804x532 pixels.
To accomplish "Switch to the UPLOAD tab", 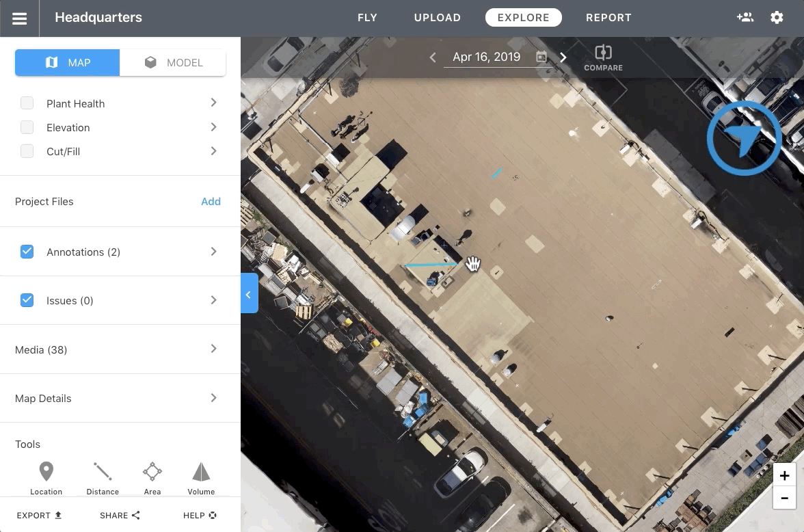I will click(x=438, y=18).
